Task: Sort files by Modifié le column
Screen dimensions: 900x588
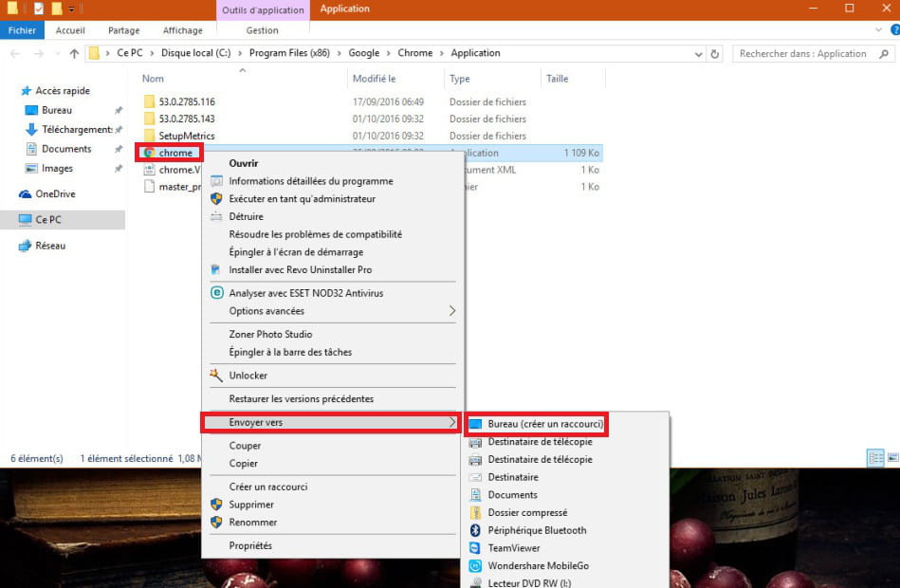Action: 374,79
